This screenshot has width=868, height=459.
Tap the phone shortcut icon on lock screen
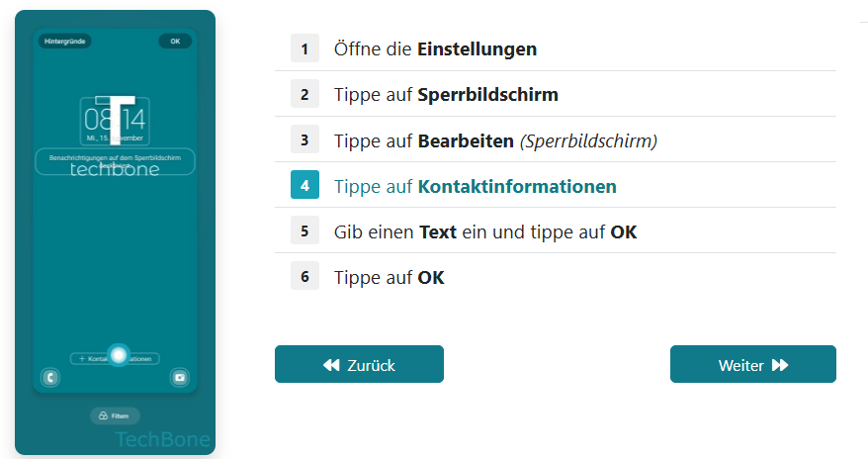(48, 377)
